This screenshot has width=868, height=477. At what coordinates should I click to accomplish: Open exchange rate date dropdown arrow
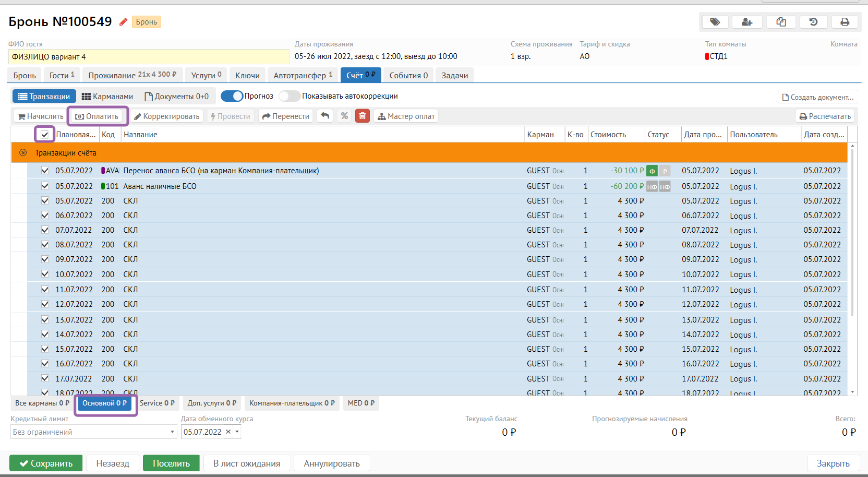click(x=237, y=432)
